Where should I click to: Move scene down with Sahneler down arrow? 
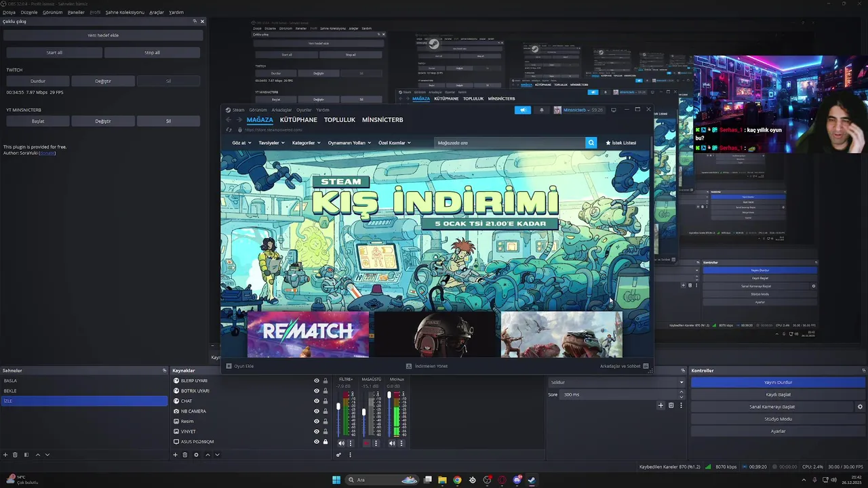pyautogui.click(x=47, y=455)
